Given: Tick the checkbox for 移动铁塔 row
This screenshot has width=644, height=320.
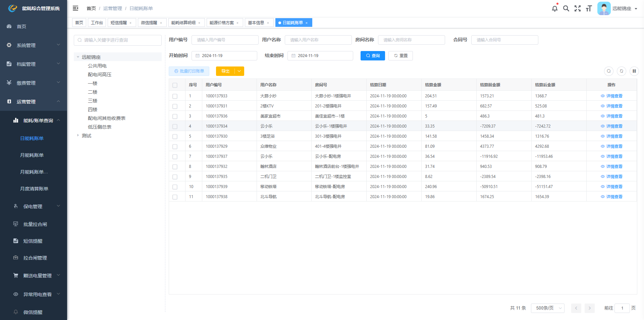Looking at the screenshot, I should [175, 187].
